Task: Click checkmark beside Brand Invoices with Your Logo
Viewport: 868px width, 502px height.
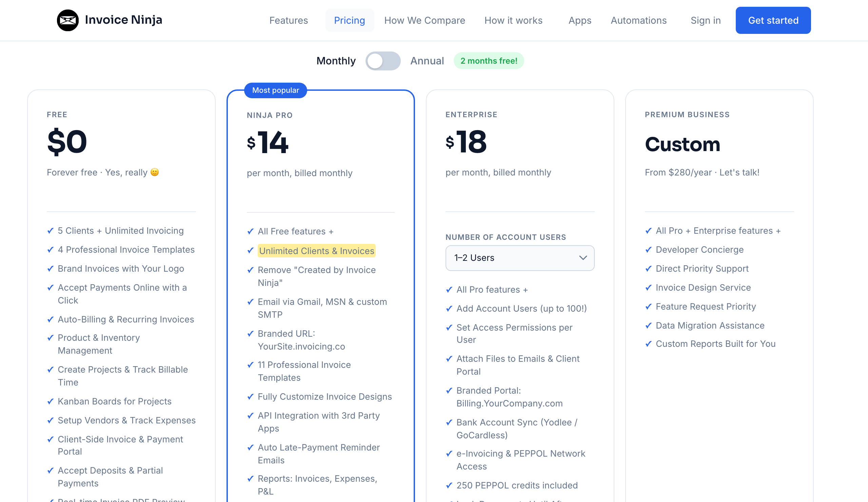Action: coord(50,269)
